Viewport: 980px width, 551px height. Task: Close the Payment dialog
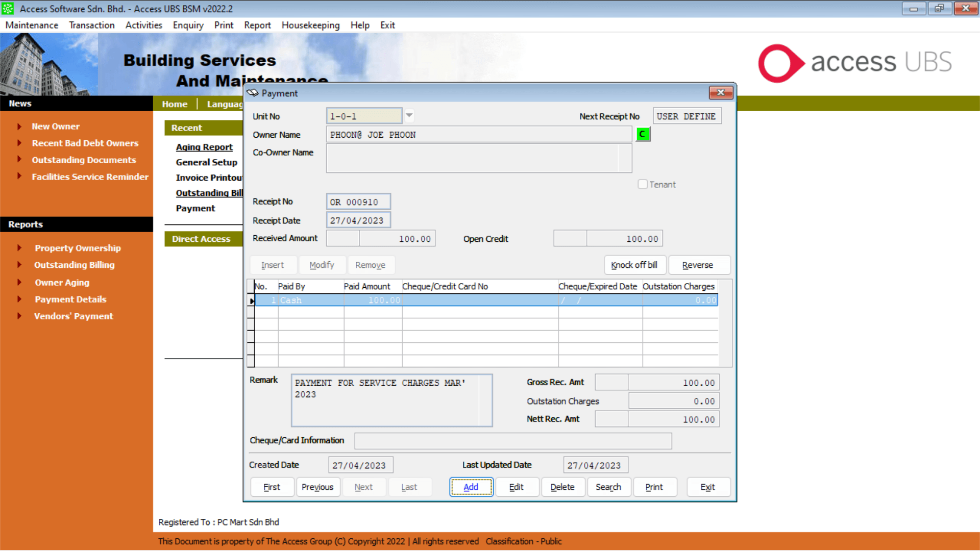tap(721, 92)
